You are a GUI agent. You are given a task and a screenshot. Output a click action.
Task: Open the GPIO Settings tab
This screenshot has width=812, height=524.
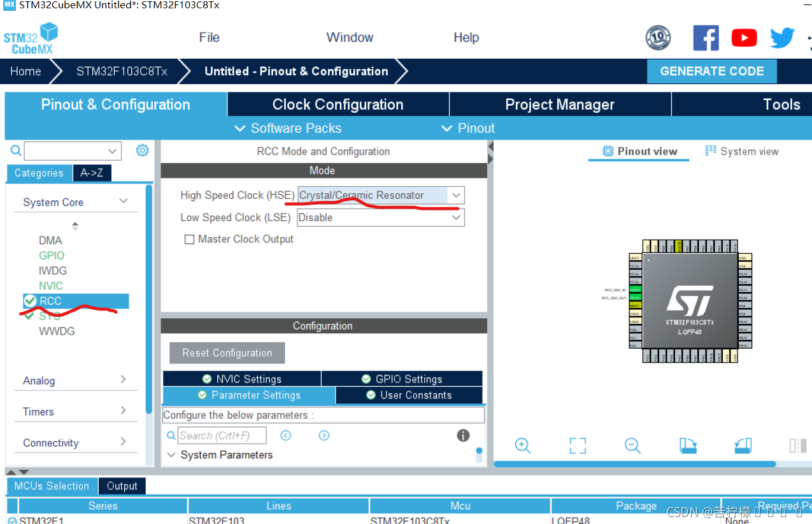[x=402, y=379]
